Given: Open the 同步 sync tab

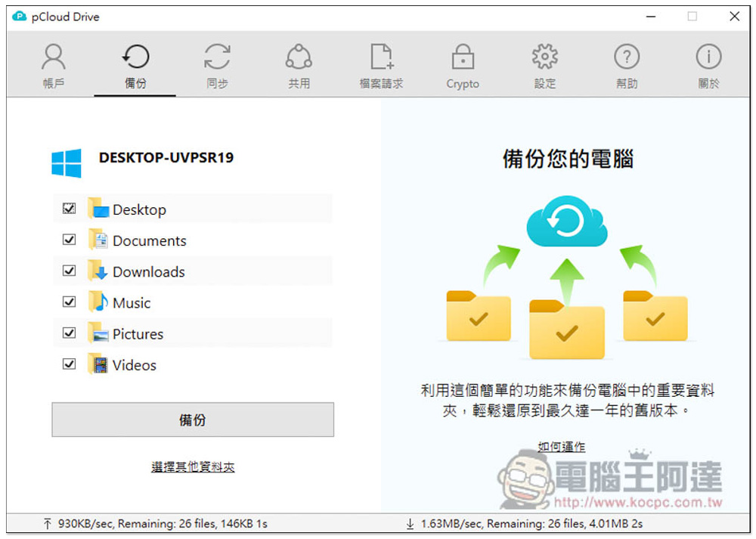Looking at the screenshot, I should [x=217, y=66].
